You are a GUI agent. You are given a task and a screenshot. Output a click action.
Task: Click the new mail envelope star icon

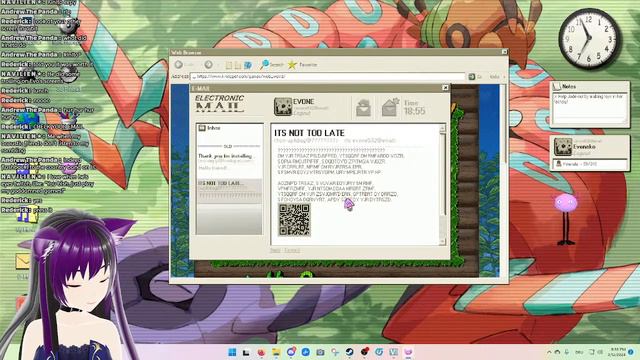coord(391,108)
